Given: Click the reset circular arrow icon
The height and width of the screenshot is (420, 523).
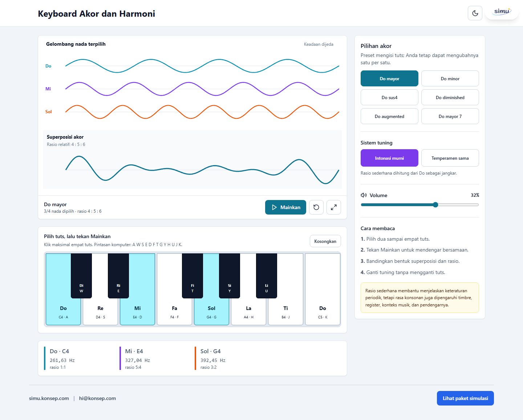Looking at the screenshot, I should (316, 207).
